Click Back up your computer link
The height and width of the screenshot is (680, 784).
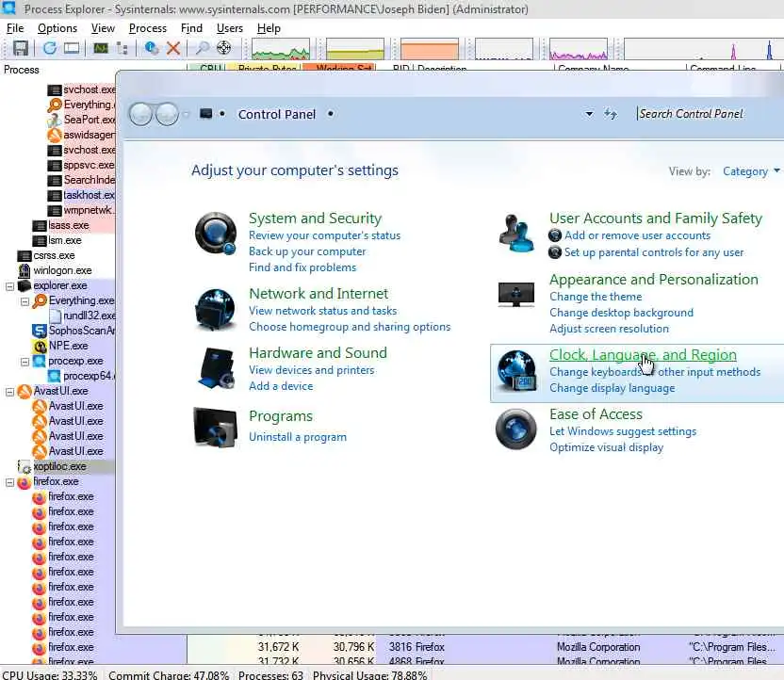[x=307, y=251]
